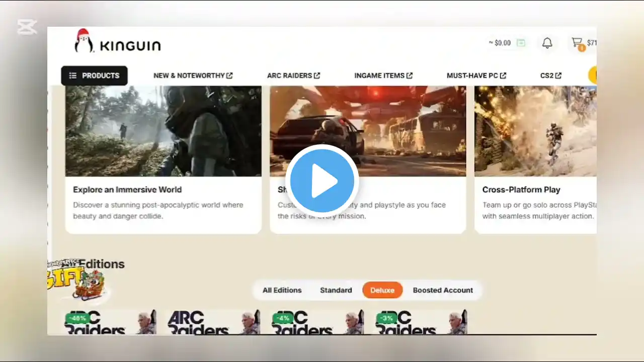
Task: Open the ARC Raiders product with -46% badge
Action: click(110, 322)
